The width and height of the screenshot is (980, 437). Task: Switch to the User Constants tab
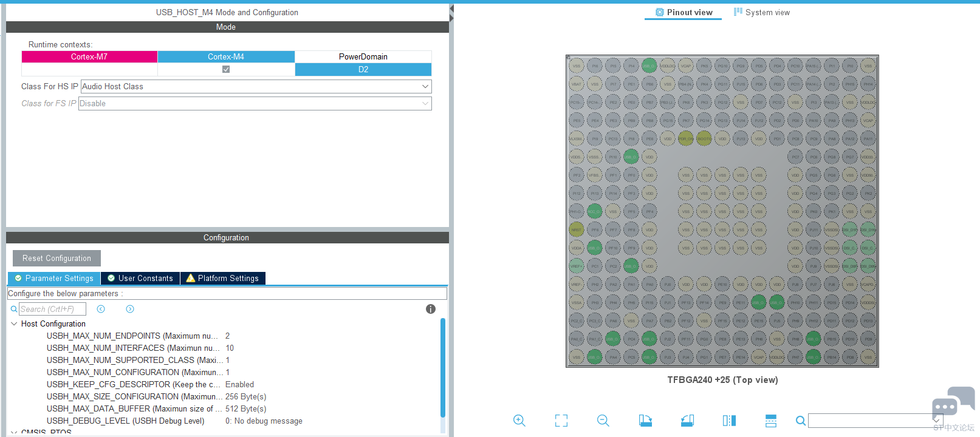click(x=140, y=279)
